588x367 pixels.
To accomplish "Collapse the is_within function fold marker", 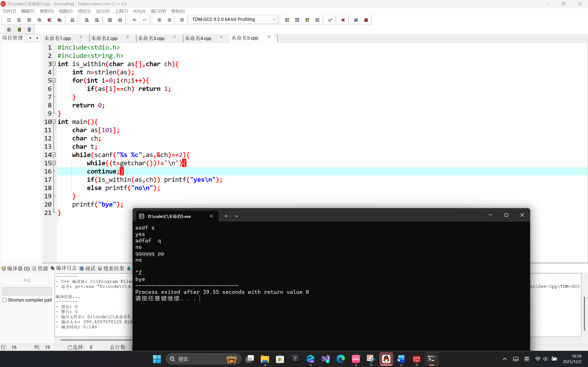I will click(x=54, y=64).
